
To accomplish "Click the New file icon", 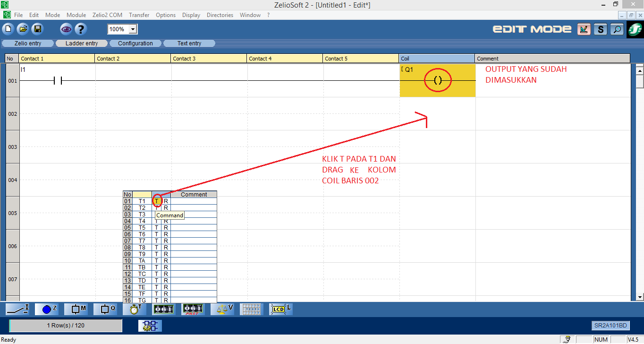I will tap(8, 29).
